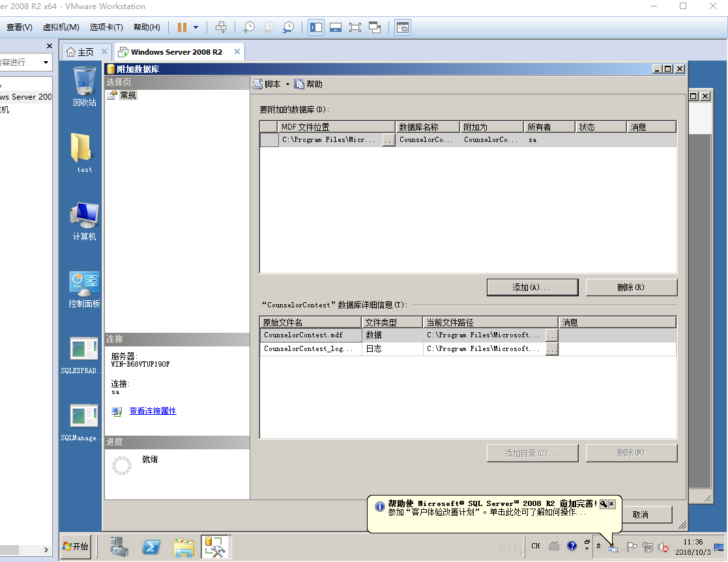728x562 pixels.
Task: Open the 虚拟机(M) menu
Action: 61,27
